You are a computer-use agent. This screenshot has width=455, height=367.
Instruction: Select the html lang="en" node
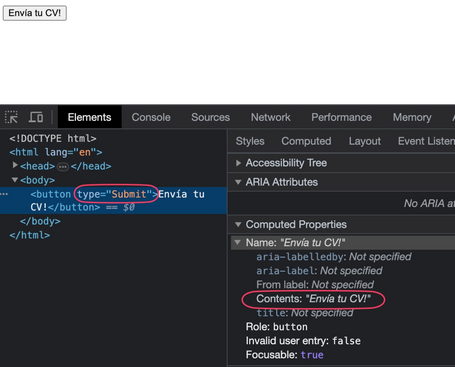(x=56, y=152)
